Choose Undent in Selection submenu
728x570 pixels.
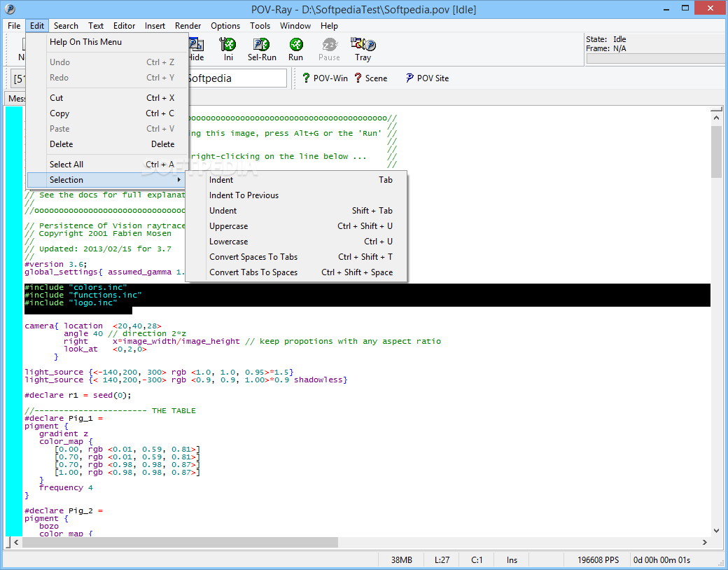[296, 211]
